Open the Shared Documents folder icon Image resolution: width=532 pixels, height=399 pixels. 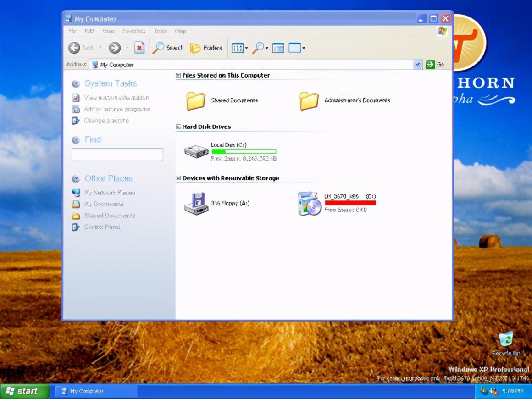[196, 101]
